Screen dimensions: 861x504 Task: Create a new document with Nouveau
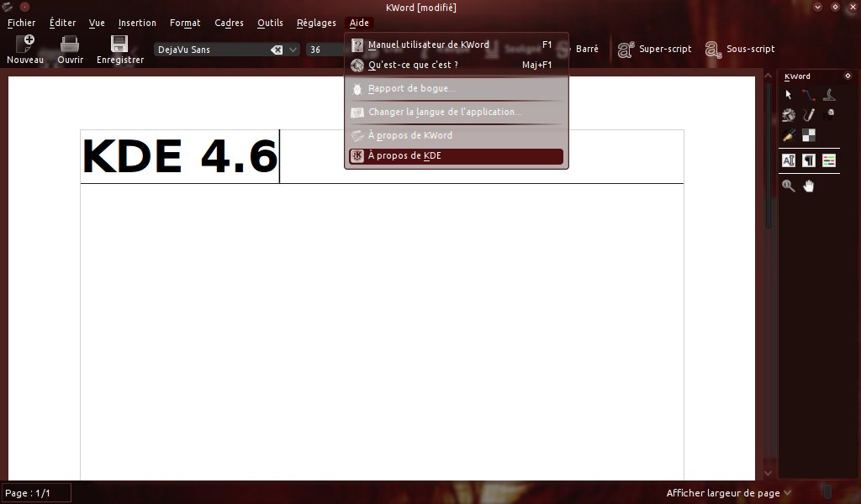pyautogui.click(x=24, y=50)
